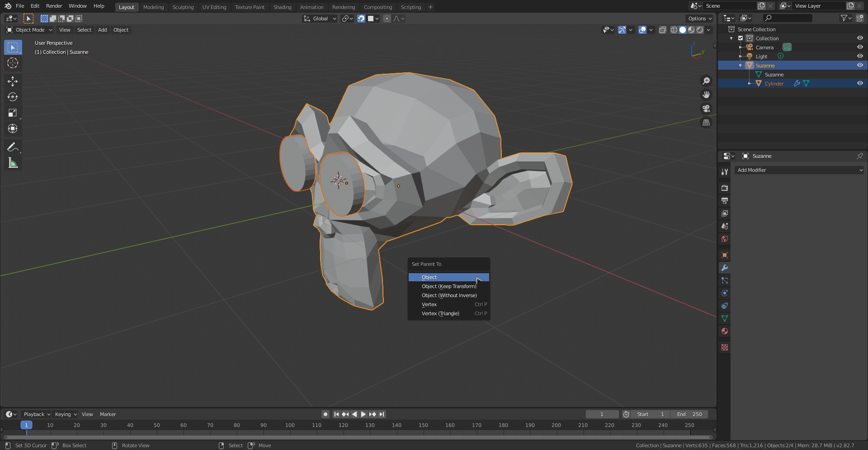Open the Object Data properties tab

tap(725, 318)
